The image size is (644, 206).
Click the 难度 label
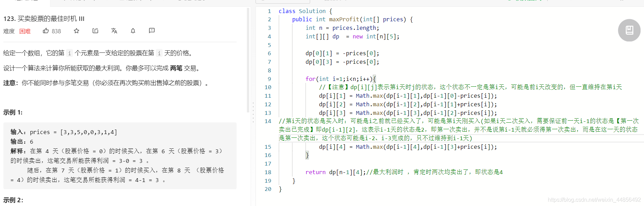click(9, 31)
